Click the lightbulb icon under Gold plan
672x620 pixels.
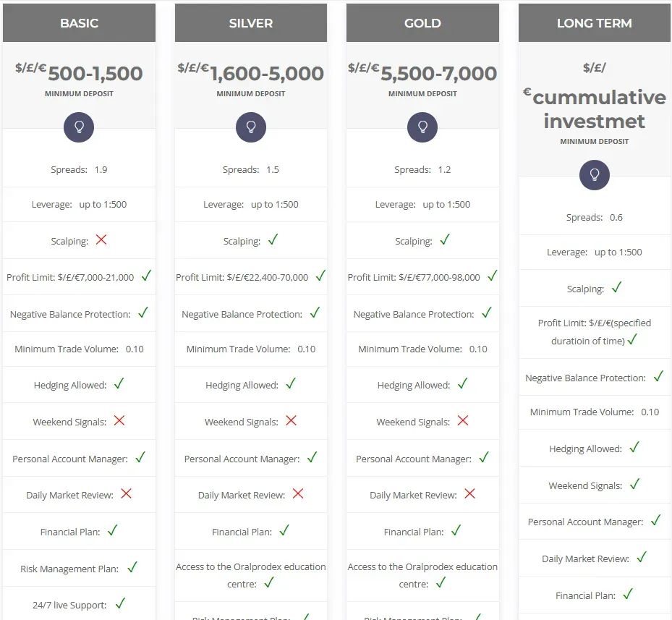[422, 127]
